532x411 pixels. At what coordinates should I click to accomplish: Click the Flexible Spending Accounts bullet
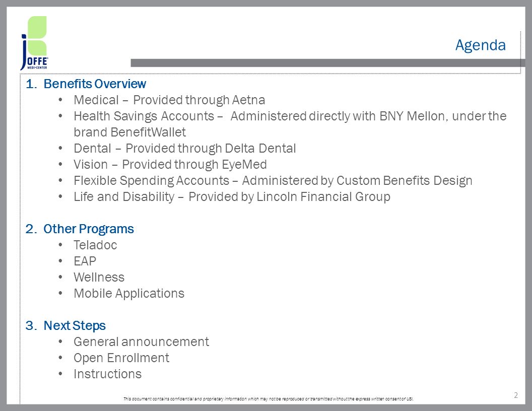(273, 180)
